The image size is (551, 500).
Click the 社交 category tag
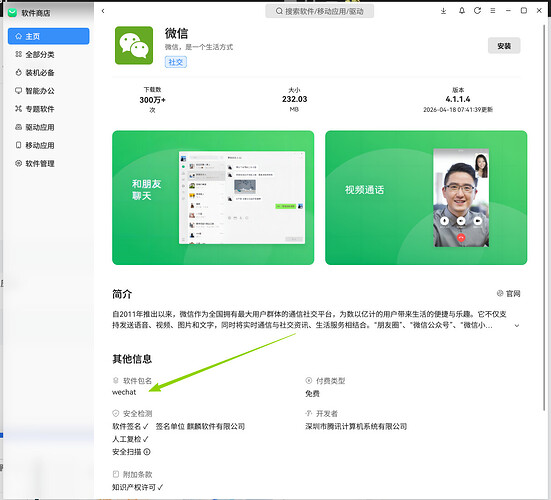point(176,62)
